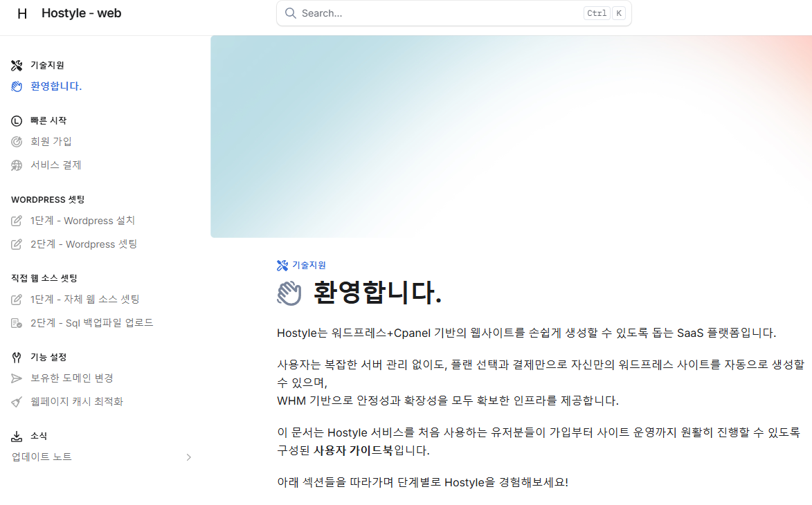
Task: Click the K key hint badge
Action: tap(619, 13)
